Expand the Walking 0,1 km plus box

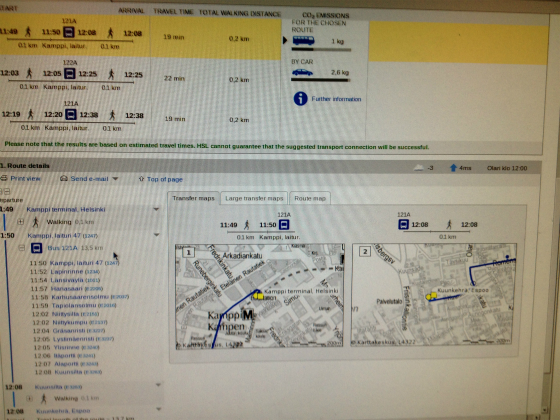click(x=21, y=222)
